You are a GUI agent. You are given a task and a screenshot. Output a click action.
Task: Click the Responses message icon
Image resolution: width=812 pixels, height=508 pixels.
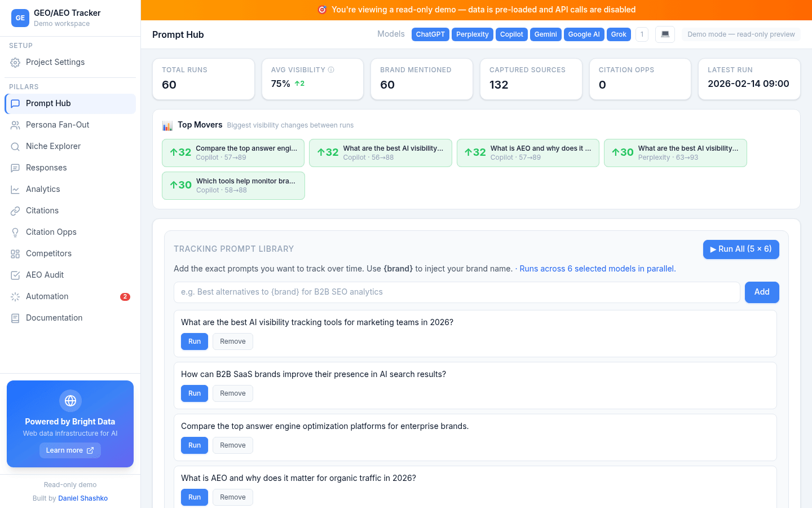click(15, 168)
